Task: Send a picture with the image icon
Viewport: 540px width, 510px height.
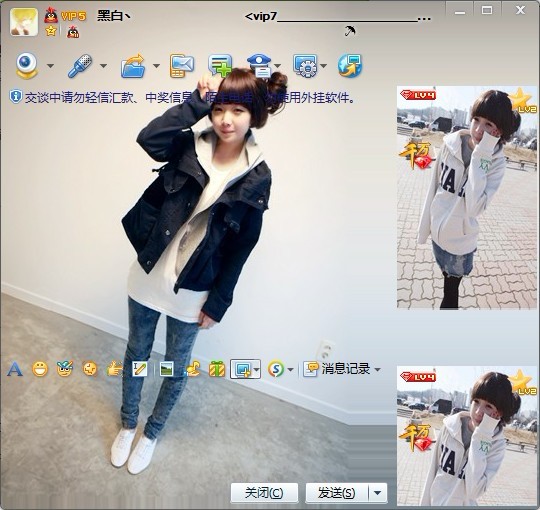Action: point(167,369)
